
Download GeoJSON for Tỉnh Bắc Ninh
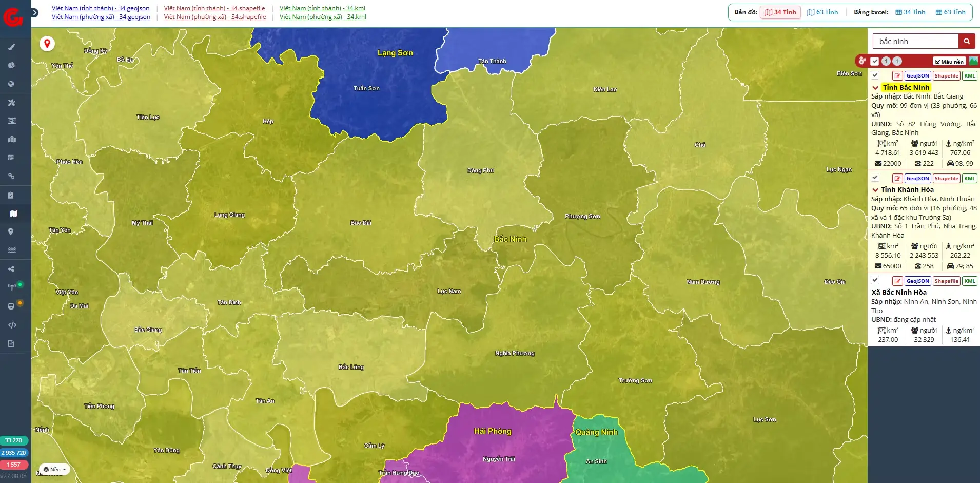tap(918, 76)
